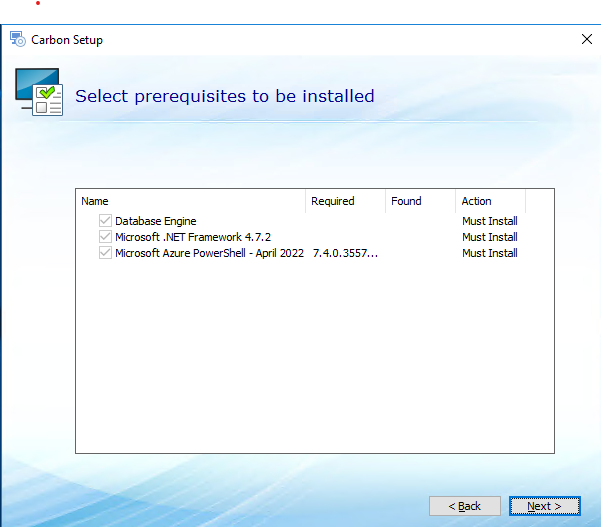601x527 pixels.
Task: Sort by the Name column header
Action: tap(191, 201)
